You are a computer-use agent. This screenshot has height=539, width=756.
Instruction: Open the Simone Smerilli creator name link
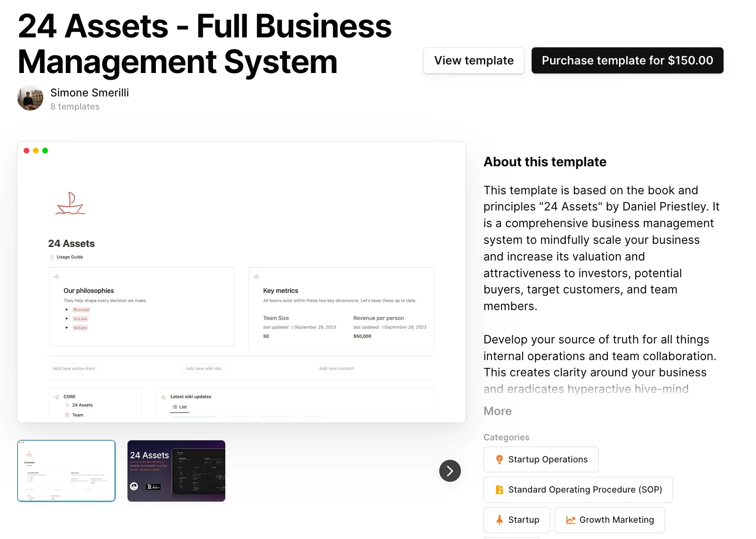point(90,93)
